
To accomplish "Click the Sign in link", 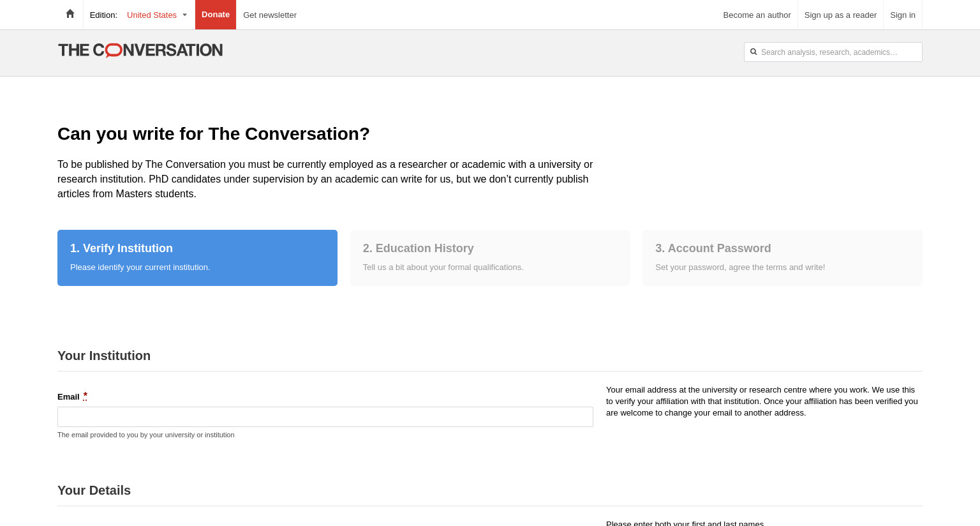I will [x=903, y=15].
